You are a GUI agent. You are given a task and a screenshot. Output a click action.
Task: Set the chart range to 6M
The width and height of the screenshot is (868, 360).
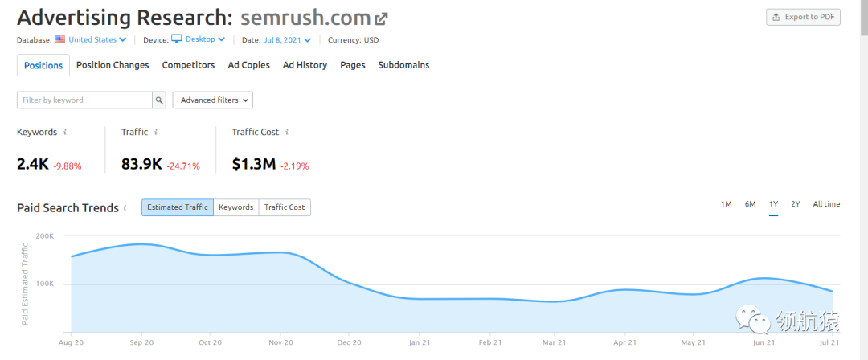coord(750,204)
